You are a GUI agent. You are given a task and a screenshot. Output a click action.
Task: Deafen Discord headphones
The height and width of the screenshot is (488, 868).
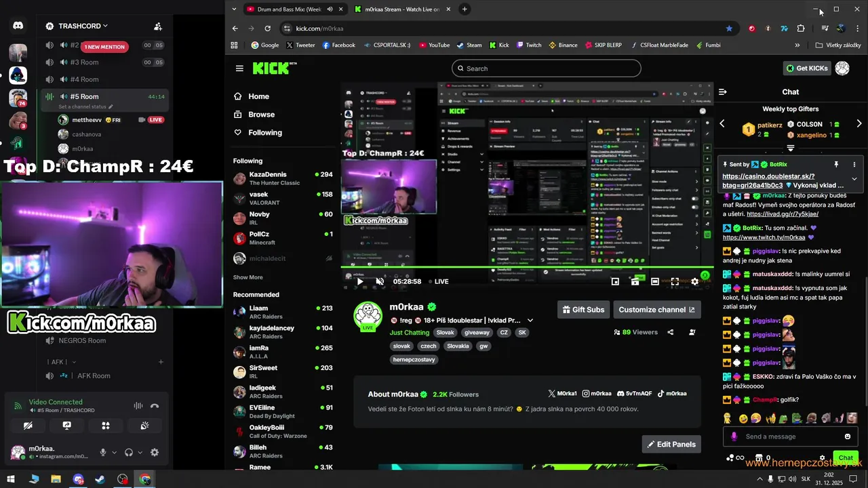pos(129,453)
